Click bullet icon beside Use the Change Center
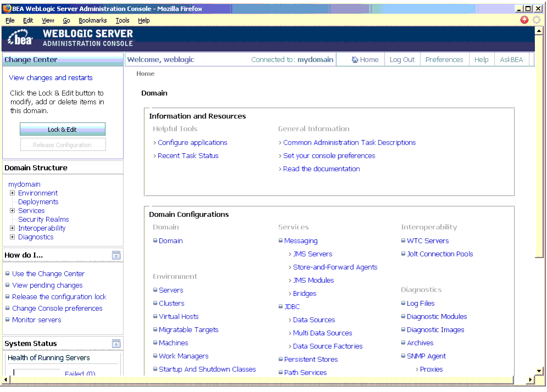The width and height of the screenshot is (547, 392). [x=7, y=273]
